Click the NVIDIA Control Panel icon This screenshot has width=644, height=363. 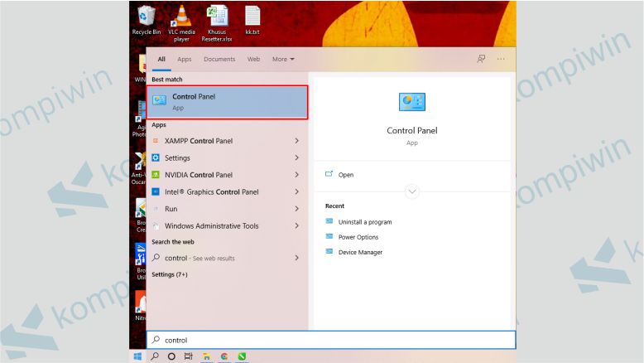tap(156, 175)
